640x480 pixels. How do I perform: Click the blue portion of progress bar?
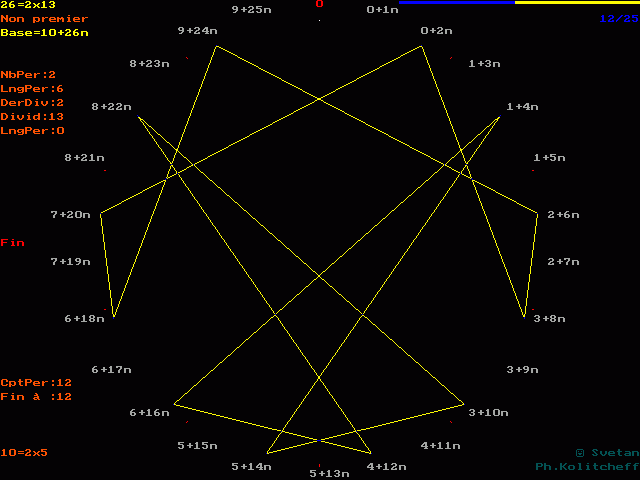(456, 3)
